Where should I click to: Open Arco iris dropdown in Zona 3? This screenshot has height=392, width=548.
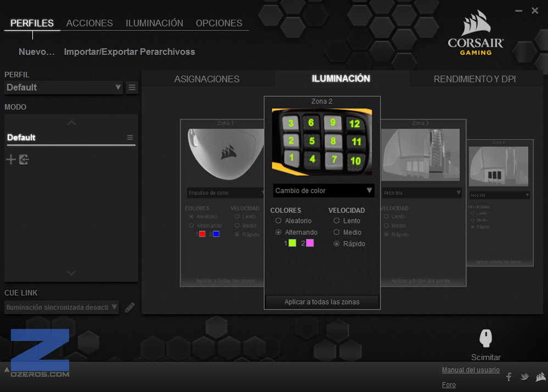[422, 193]
